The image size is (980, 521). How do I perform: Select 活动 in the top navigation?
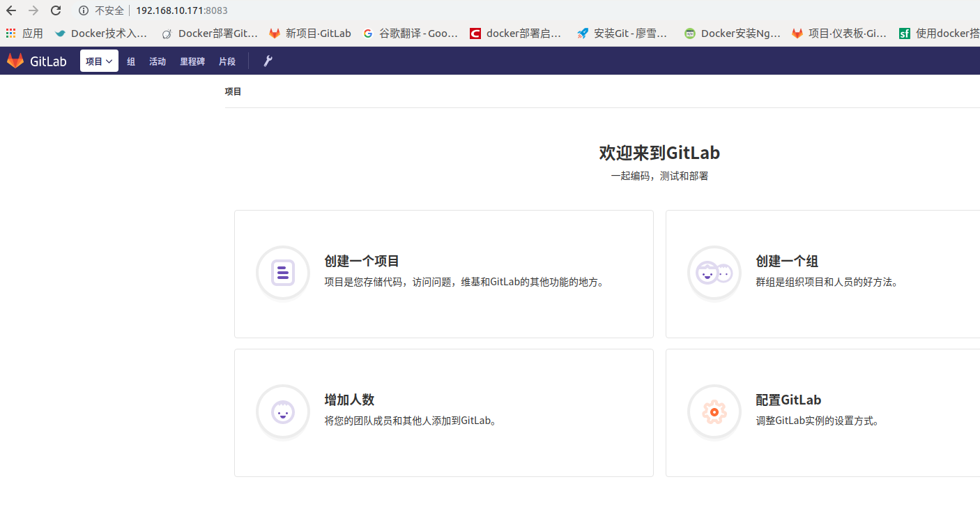coord(158,61)
